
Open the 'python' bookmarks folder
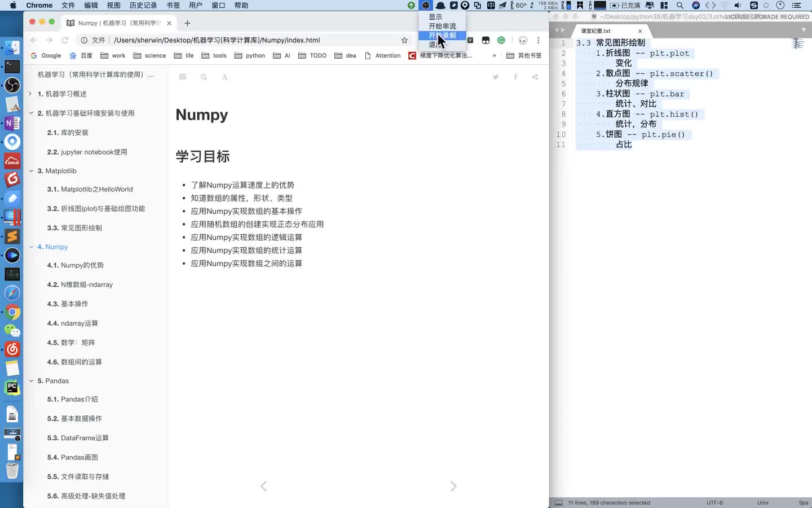250,55
